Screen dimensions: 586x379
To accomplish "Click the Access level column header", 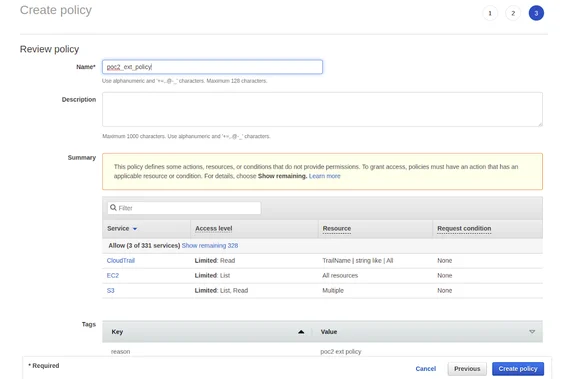I will tap(214, 228).
